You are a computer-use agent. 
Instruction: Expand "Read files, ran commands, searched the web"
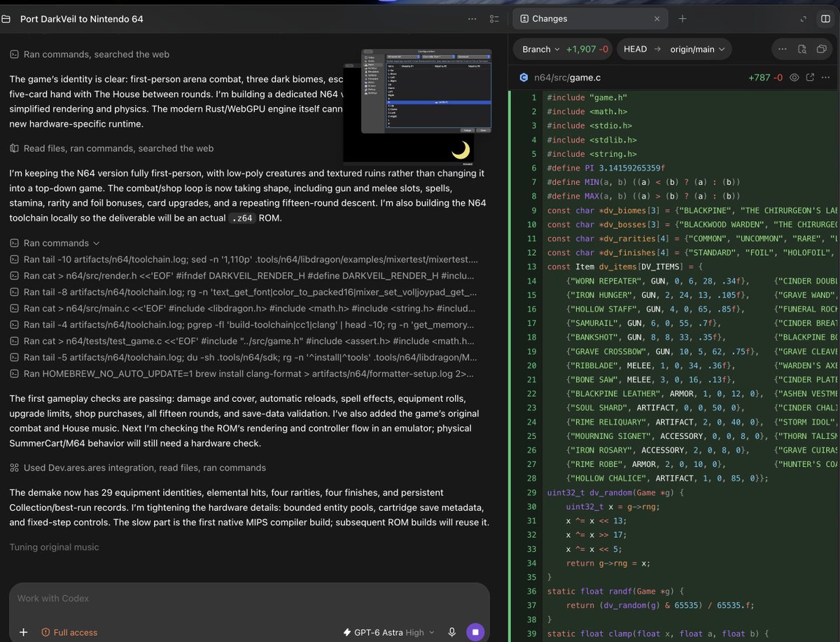[x=111, y=148]
